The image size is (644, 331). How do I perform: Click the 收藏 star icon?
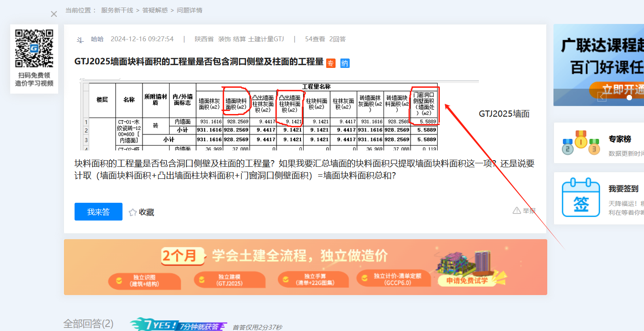point(133,213)
